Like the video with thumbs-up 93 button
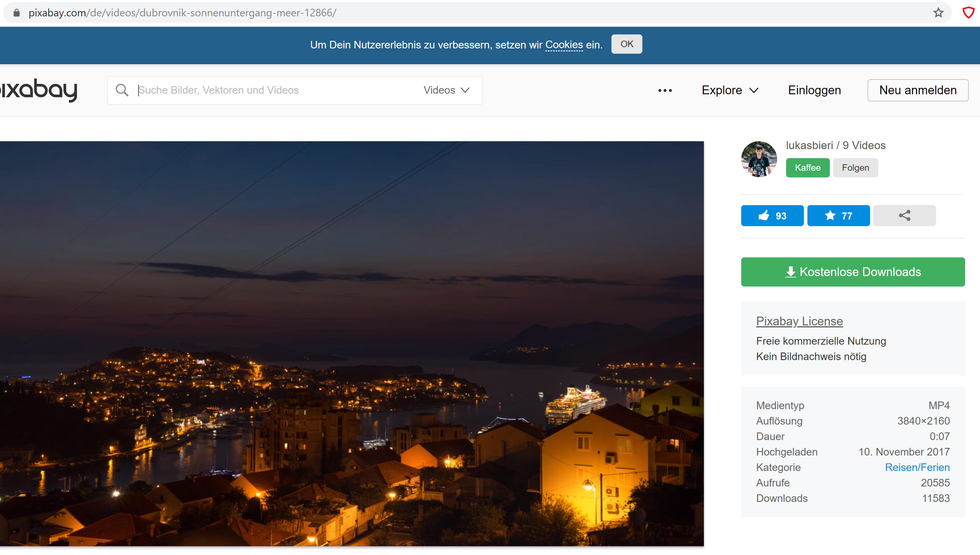 pos(772,216)
